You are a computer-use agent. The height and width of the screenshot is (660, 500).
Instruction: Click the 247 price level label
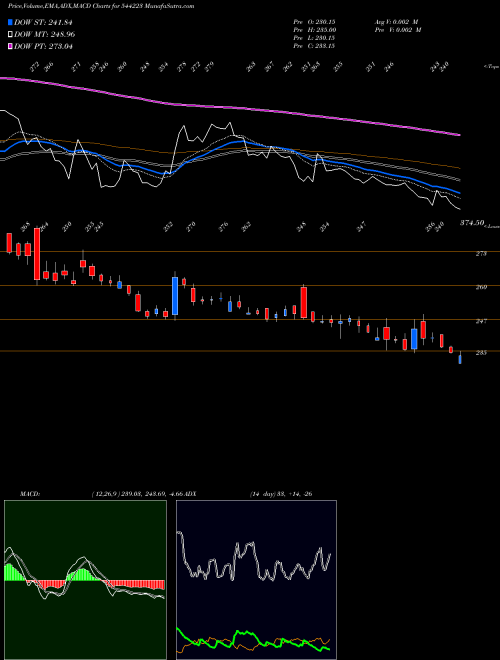tap(481, 321)
